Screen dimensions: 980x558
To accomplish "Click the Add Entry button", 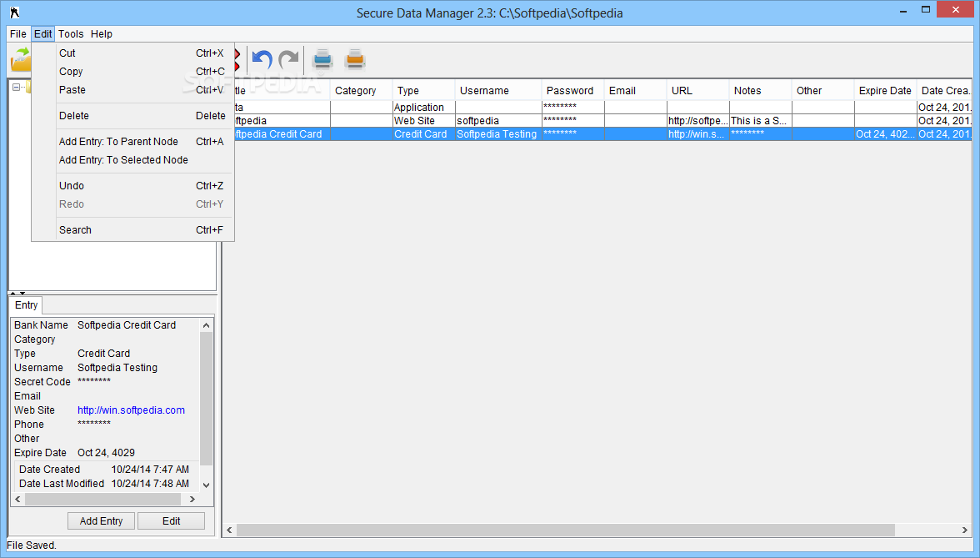I will 102,521.
